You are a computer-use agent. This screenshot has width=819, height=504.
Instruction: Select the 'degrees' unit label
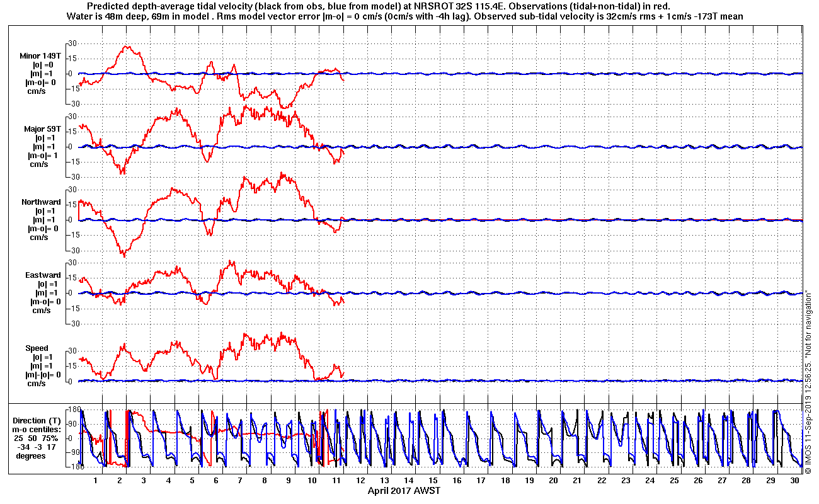coord(31,456)
